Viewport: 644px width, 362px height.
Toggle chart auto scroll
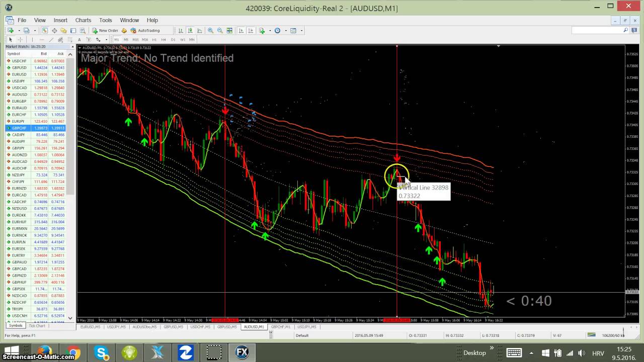click(241, 31)
